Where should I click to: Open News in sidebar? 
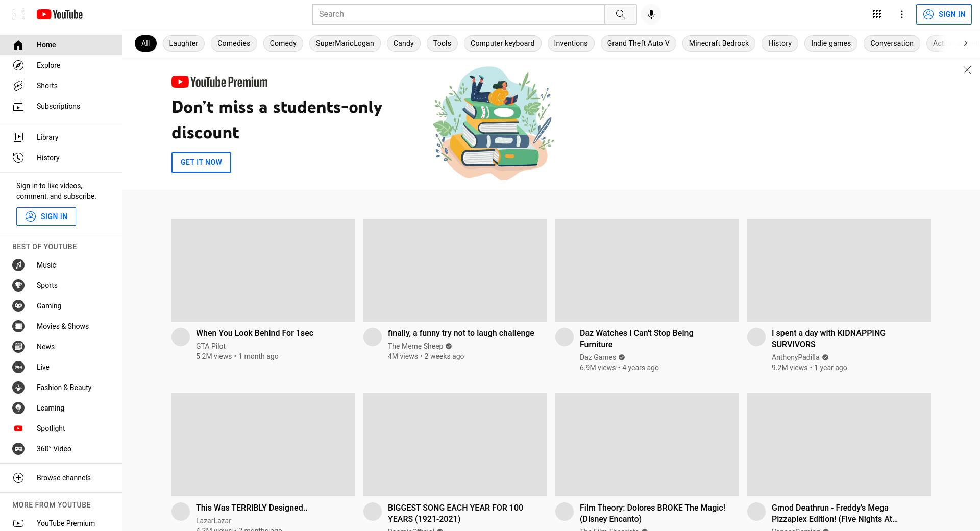[61, 347]
